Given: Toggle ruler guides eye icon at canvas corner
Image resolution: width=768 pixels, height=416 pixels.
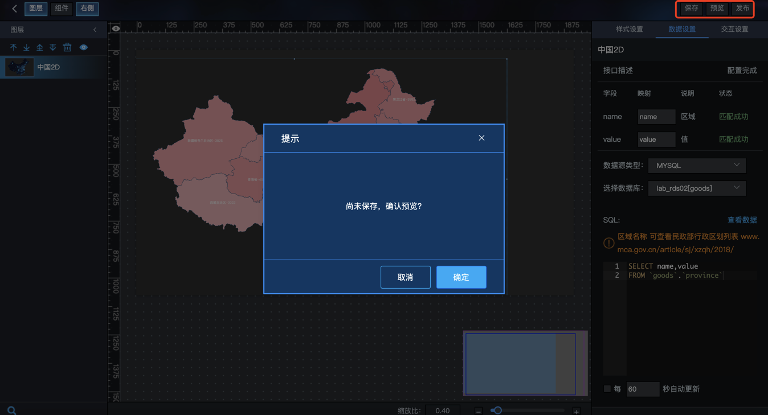Looking at the screenshot, I should 116,28.
